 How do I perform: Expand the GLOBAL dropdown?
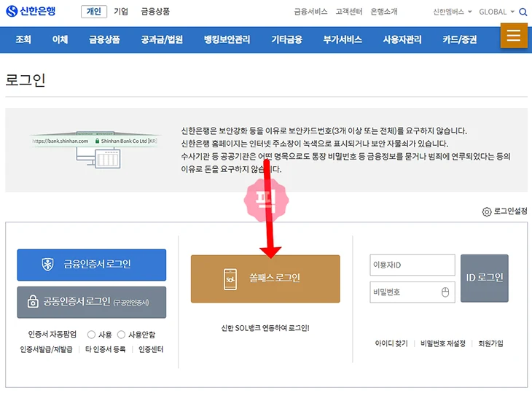tap(496, 12)
